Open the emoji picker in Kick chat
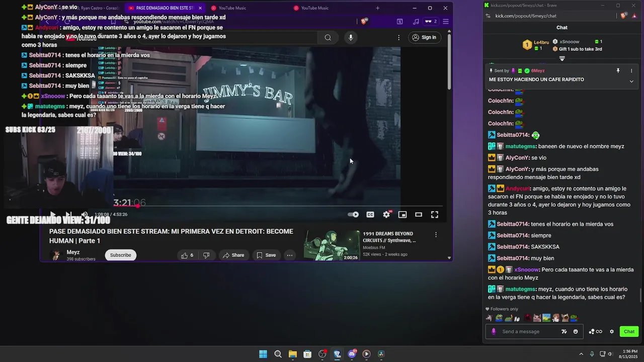This screenshot has height=362, width=644. 576,331
